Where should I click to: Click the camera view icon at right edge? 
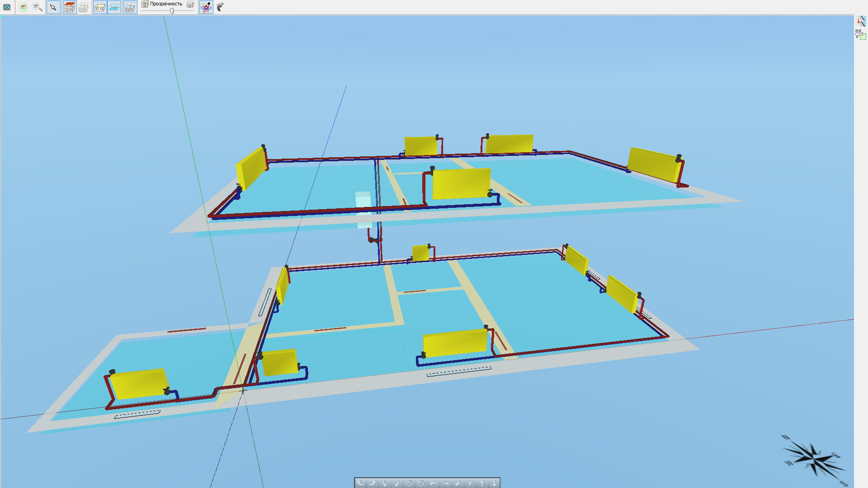pyautogui.click(x=860, y=34)
